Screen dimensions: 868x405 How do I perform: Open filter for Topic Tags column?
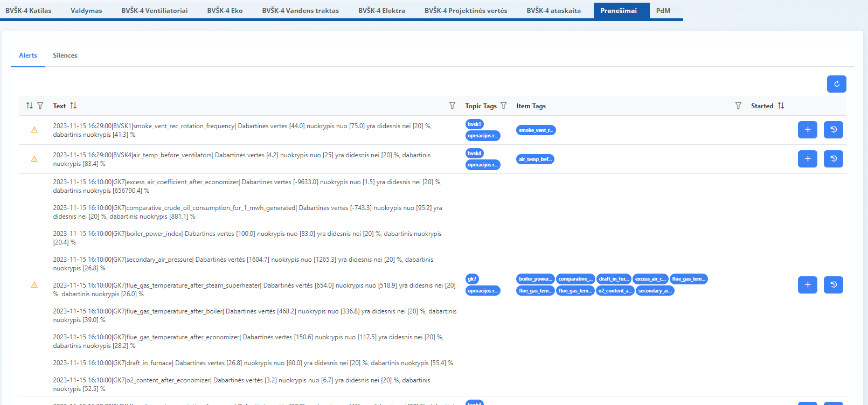tap(503, 106)
